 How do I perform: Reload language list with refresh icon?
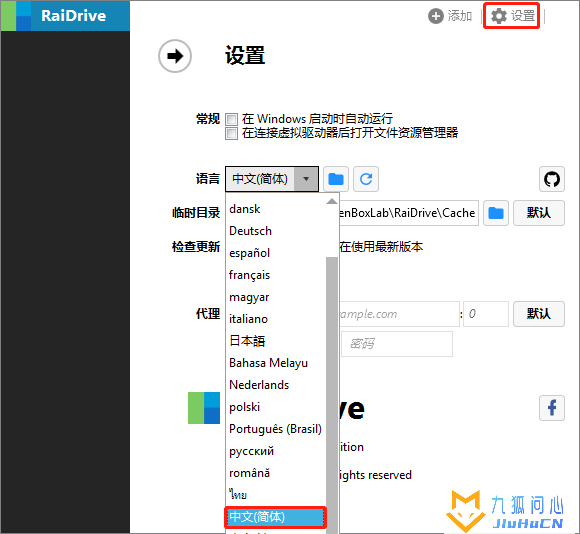(366, 179)
